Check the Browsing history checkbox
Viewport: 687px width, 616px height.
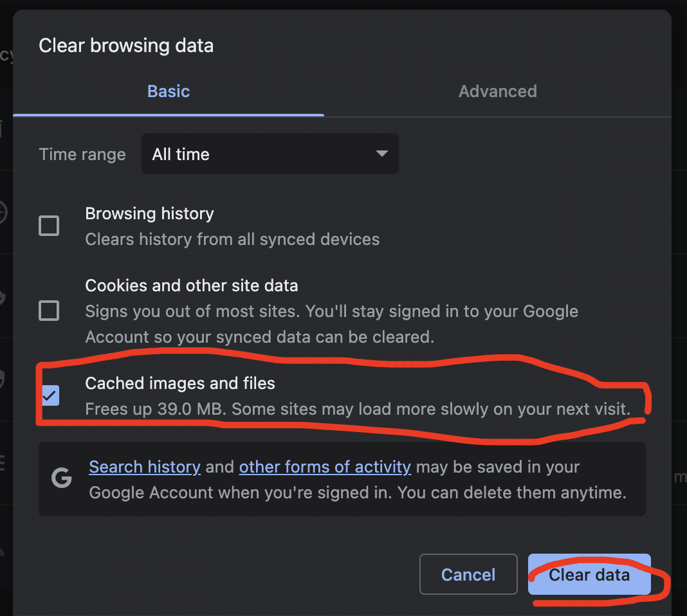(x=49, y=226)
